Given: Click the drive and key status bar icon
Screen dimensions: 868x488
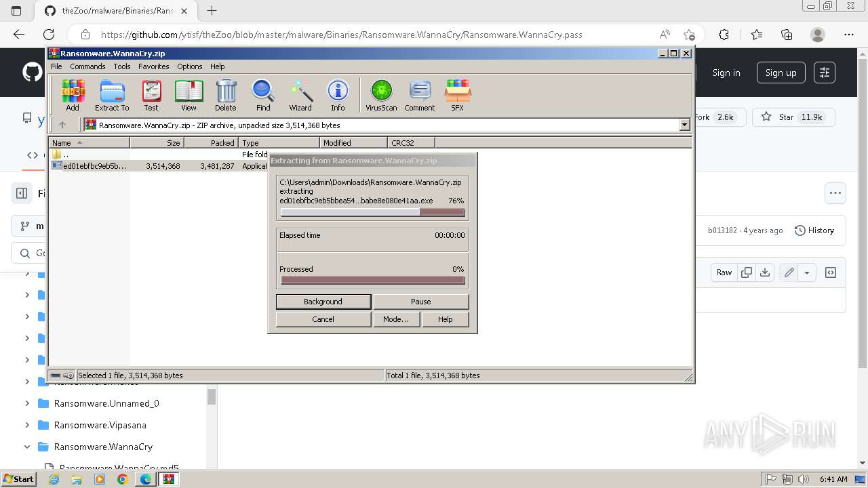Looking at the screenshot, I should [x=62, y=375].
